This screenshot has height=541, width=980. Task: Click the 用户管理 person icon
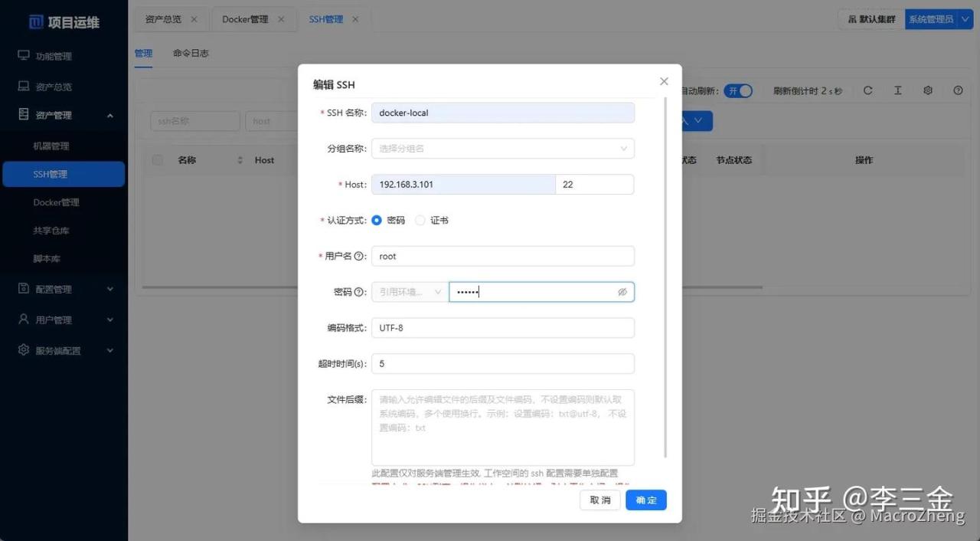(24, 320)
